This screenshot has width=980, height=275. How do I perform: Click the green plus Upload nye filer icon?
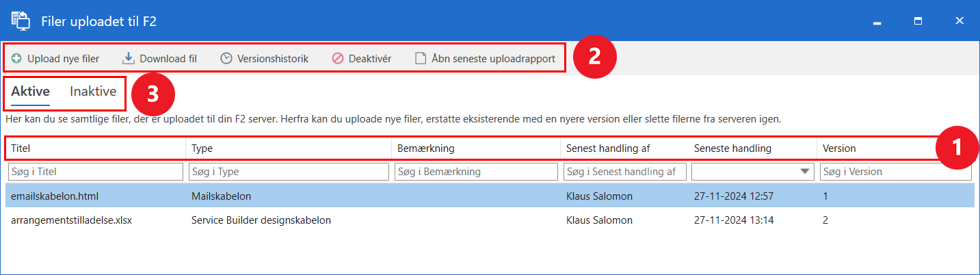tap(16, 59)
